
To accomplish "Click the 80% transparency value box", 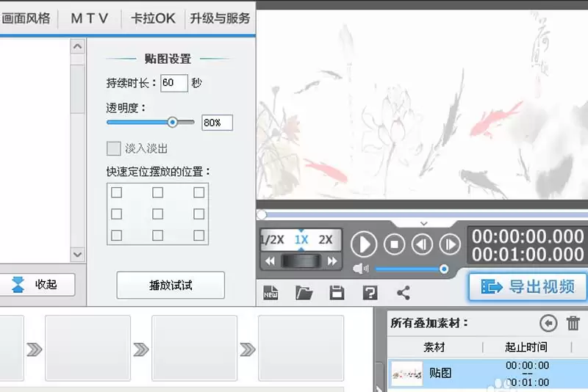I will pos(217,123).
